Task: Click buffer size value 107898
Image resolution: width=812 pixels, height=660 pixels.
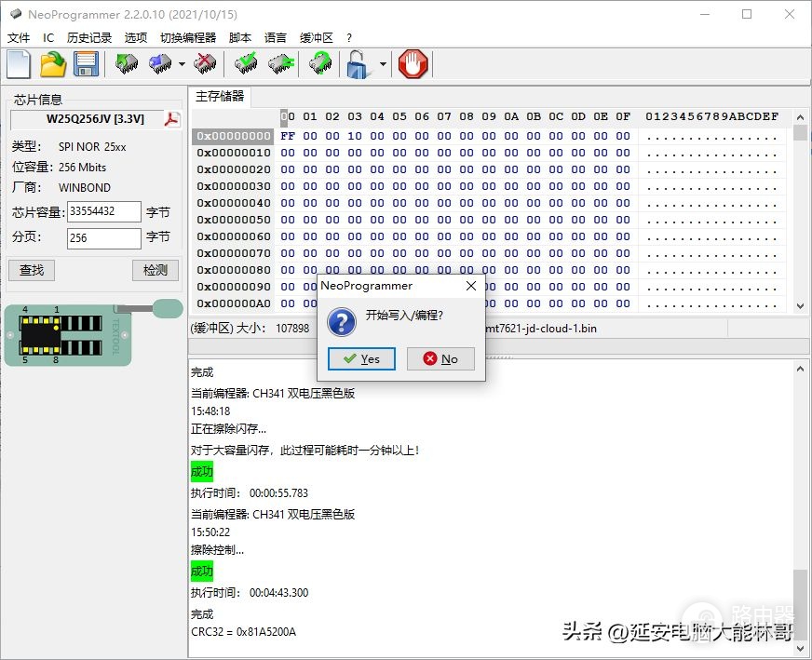Action: pos(292,329)
